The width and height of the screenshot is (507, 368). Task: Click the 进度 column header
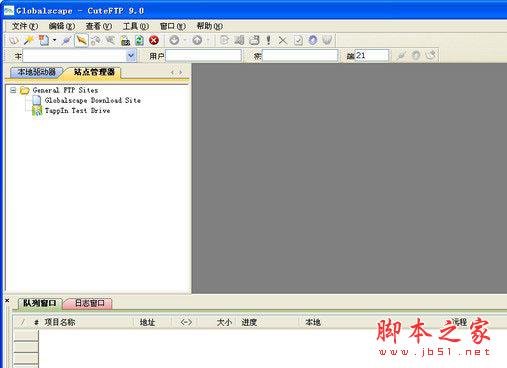(249, 322)
